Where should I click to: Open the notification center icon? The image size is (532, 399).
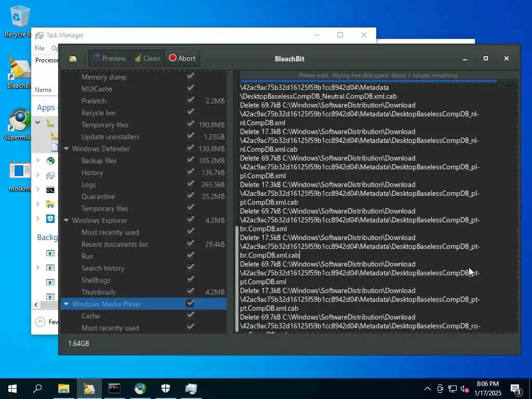(516, 389)
